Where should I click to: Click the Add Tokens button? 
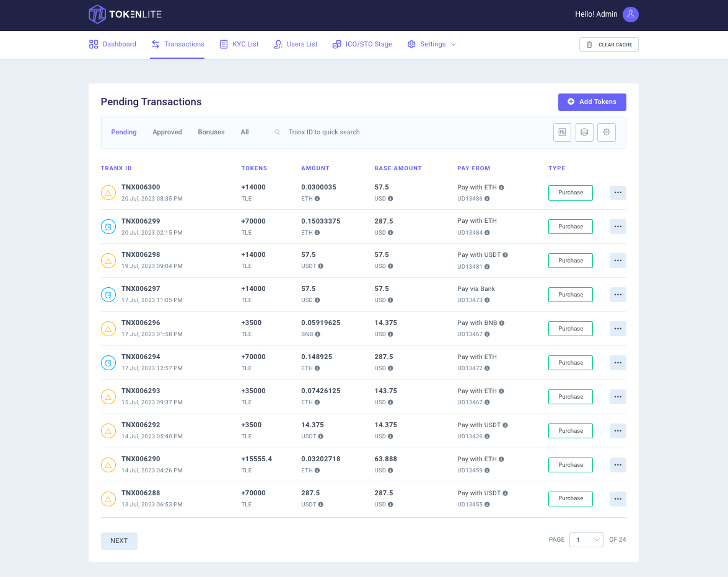tap(592, 102)
